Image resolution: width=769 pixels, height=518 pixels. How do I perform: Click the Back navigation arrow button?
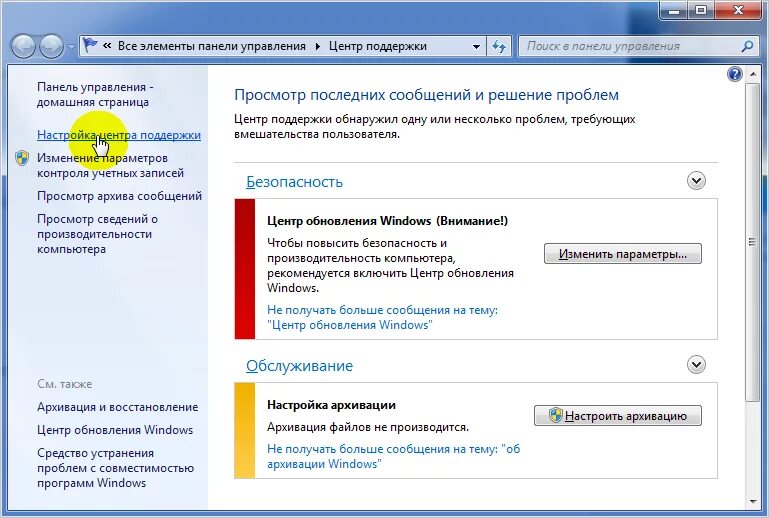tap(23, 47)
